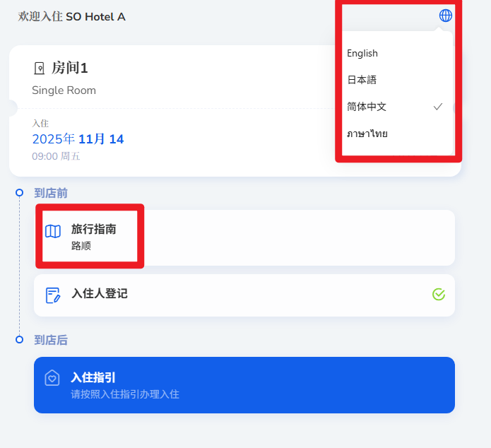Click the map icon for 旅行指南
Screen dimensions: 491x448
pos(53,231)
